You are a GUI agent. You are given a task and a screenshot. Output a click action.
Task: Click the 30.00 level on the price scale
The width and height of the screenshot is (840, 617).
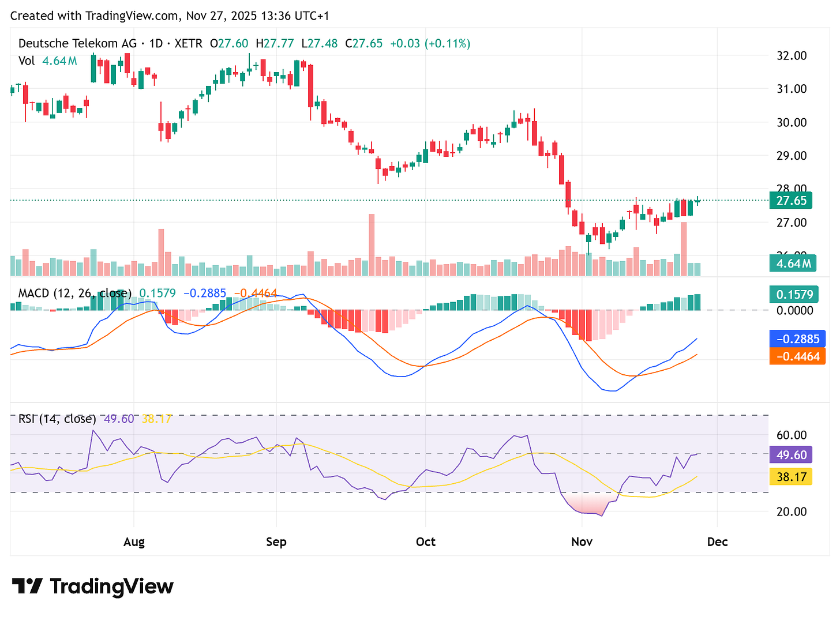pyautogui.click(x=792, y=122)
